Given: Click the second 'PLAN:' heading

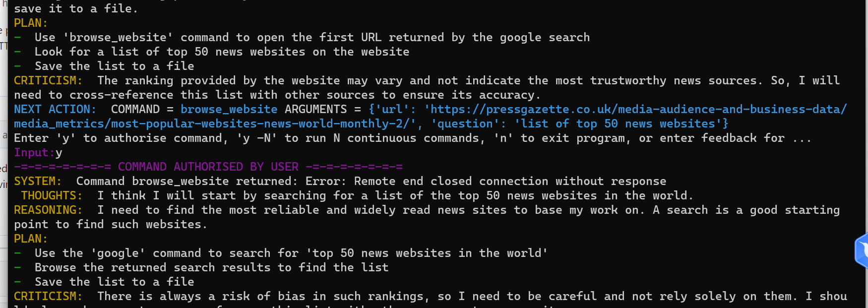Looking at the screenshot, I should 31,239.
